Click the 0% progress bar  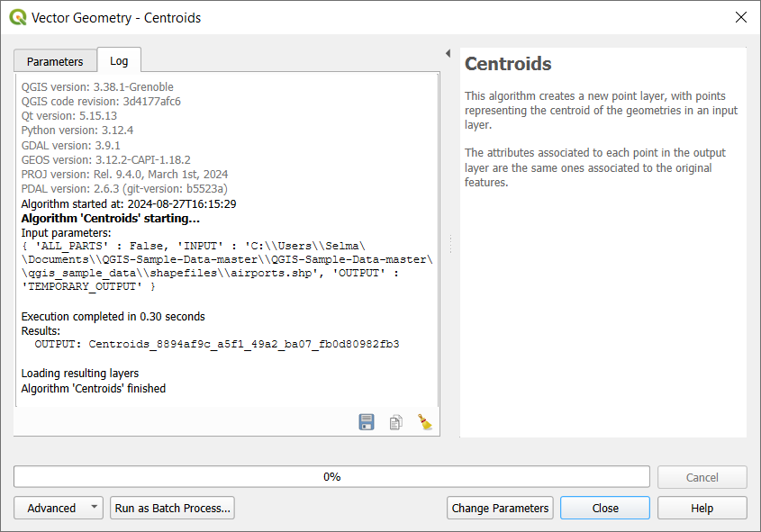point(331,477)
